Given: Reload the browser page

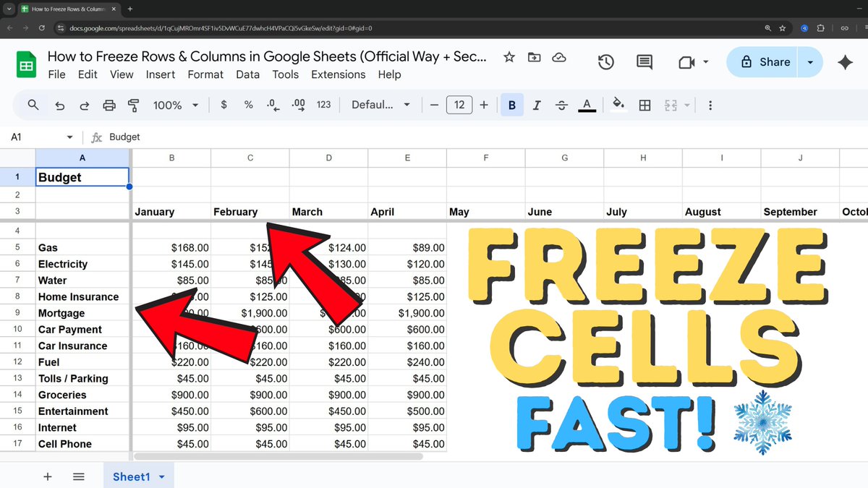Looking at the screenshot, I should click(41, 28).
